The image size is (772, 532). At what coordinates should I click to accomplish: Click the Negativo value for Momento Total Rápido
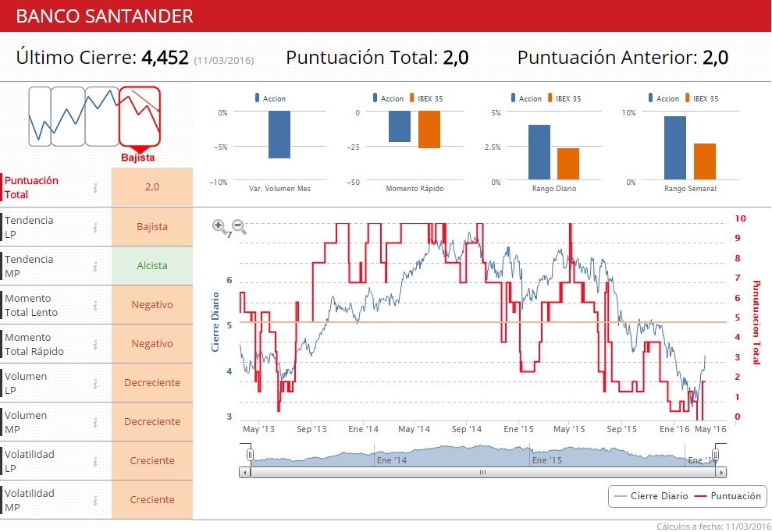click(x=152, y=344)
